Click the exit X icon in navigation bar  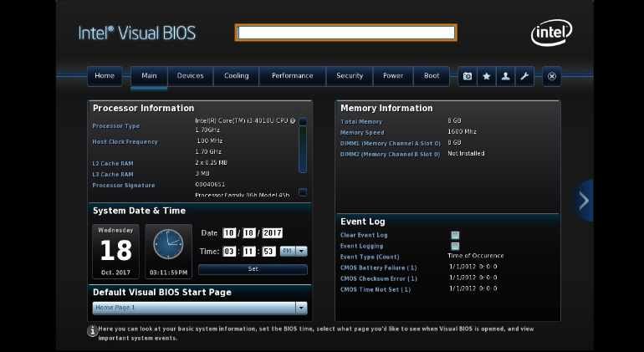tap(552, 76)
